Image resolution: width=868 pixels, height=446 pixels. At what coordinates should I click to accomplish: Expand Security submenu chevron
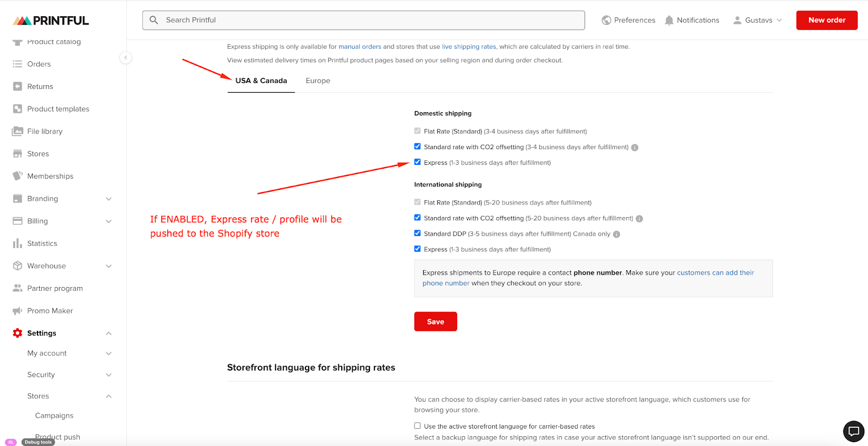[108, 375]
